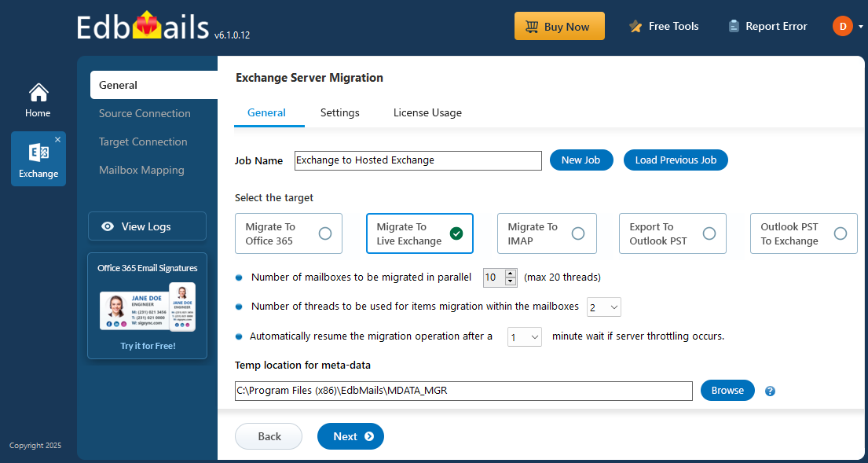The width and height of the screenshot is (868, 463).
Task: Switch to the Settings tab
Action: [339, 112]
